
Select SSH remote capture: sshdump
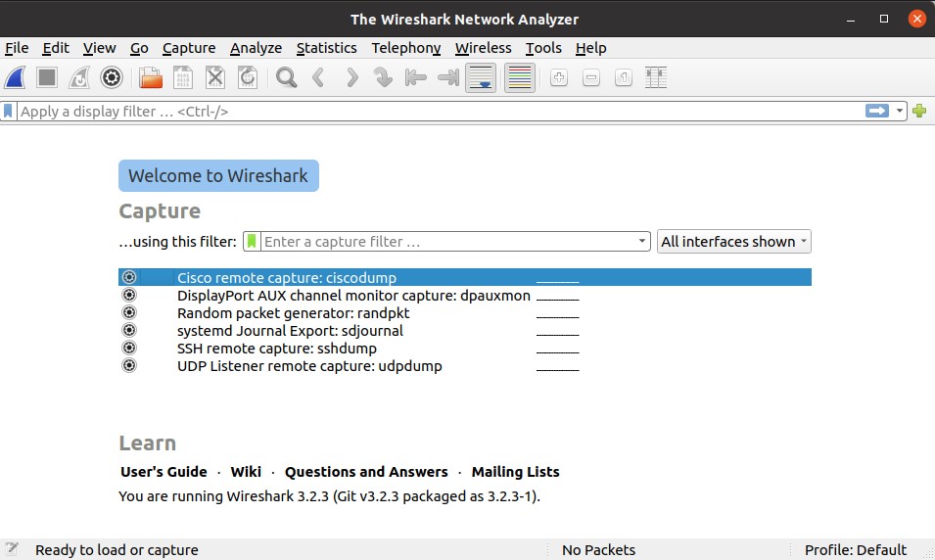(x=465, y=349)
